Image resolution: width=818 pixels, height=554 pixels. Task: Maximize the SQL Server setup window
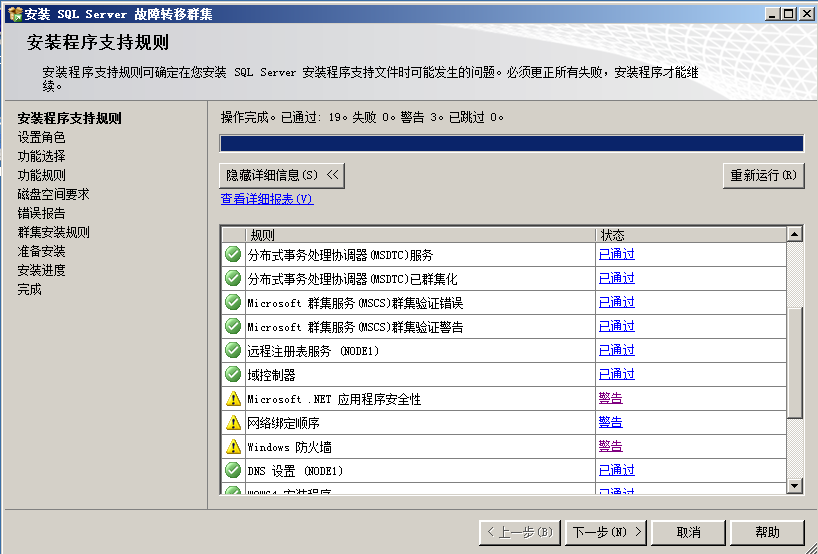click(789, 14)
